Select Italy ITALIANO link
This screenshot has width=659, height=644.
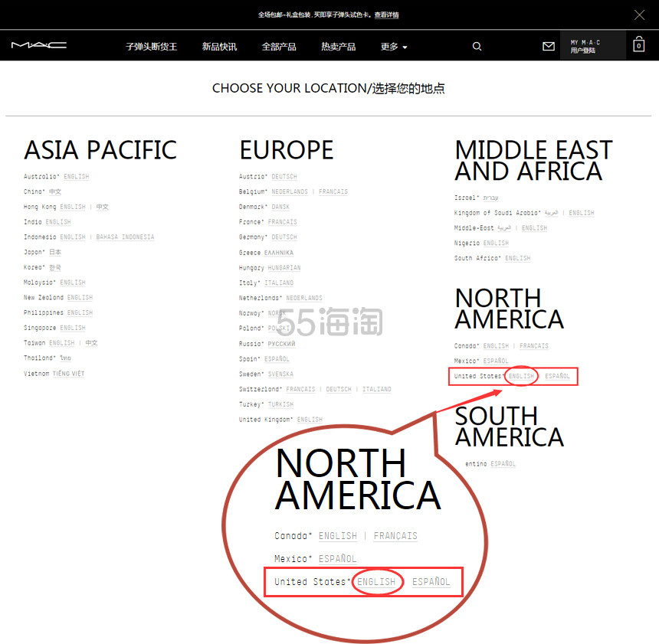[x=279, y=283]
